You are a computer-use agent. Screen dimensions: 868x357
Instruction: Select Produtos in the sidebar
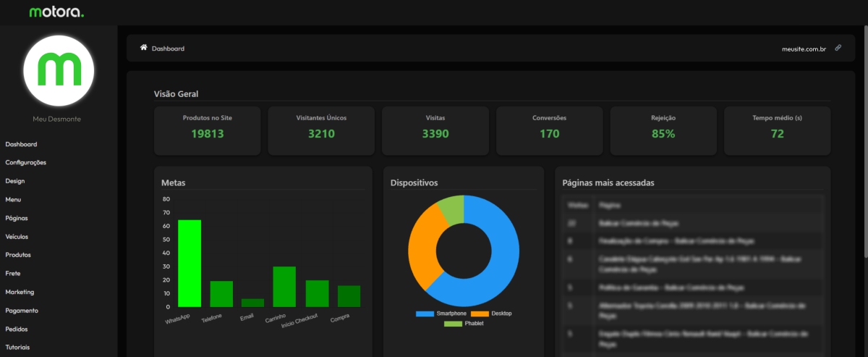(x=18, y=255)
